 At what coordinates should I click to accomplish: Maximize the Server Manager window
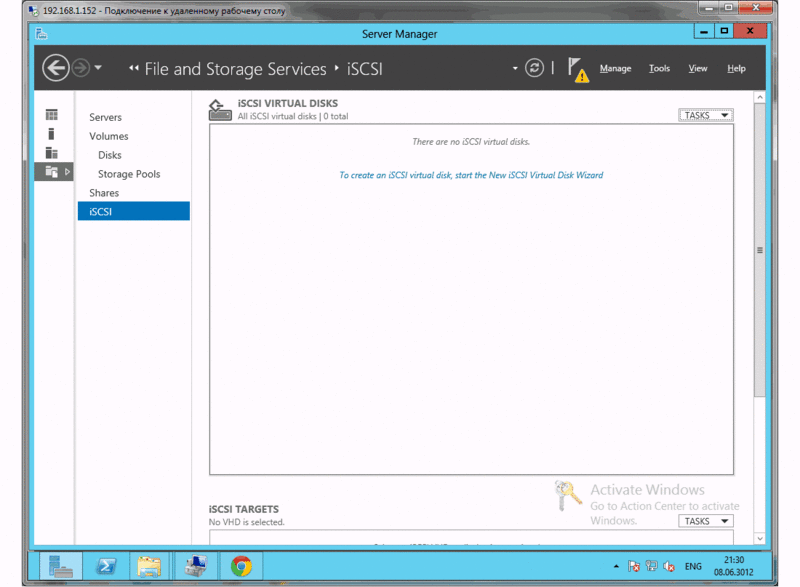pos(724,31)
